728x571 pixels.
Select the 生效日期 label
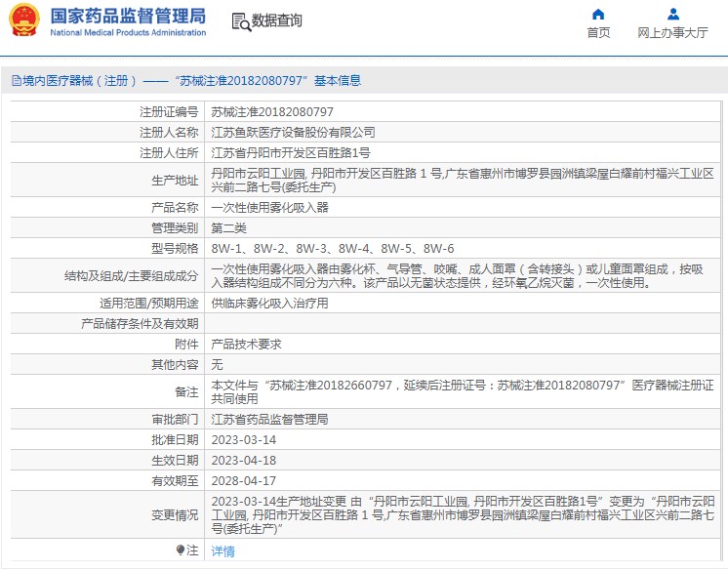[x=175, y=460]
